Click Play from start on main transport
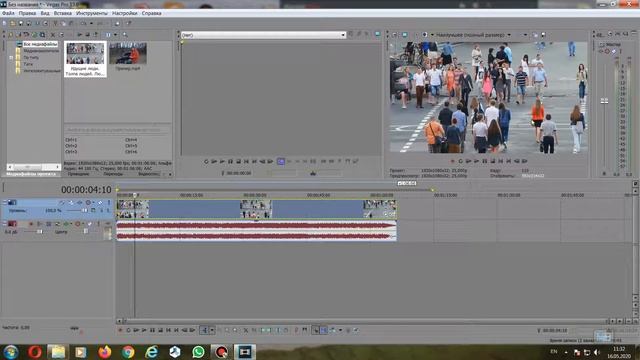The height and width of the screenshot is (360, 640). [136, 330]
